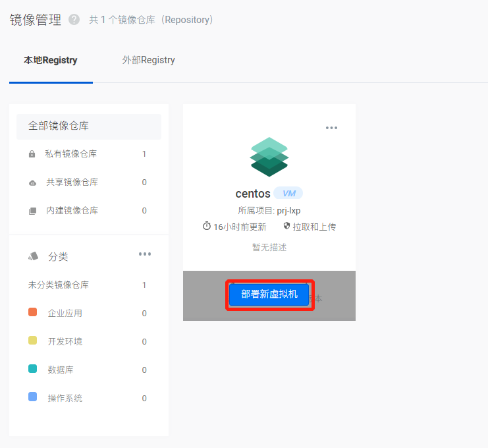Click the VM badge next to centos
The height and width of the screenshot is (448, 488).
pyautogui.click(x=288, y=194)
